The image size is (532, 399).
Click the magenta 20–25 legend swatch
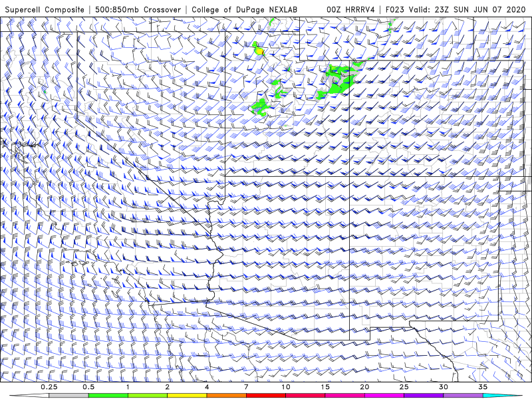[x=384, y=396]
